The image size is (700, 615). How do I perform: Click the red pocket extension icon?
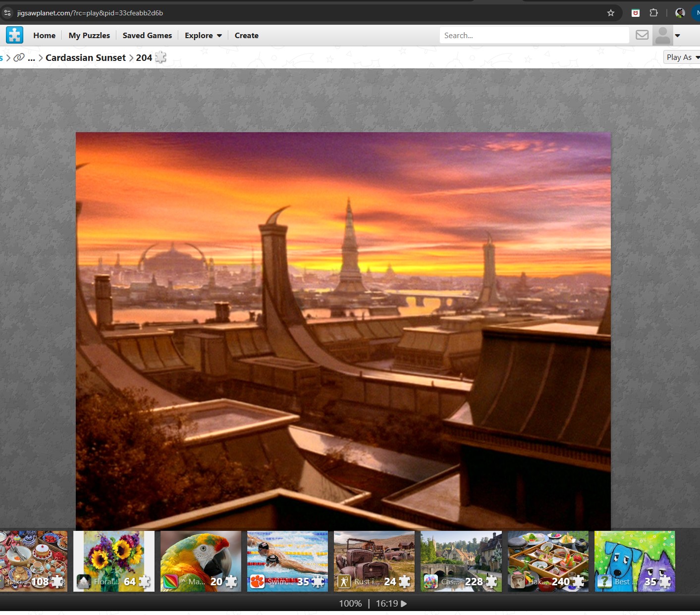coord(636,13)
